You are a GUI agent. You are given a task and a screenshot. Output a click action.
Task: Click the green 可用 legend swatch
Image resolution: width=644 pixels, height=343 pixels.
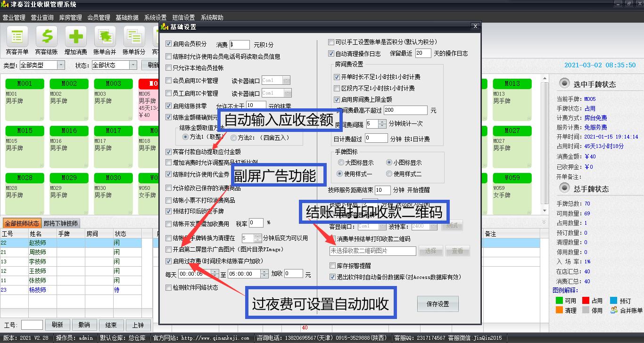point(559,301)
